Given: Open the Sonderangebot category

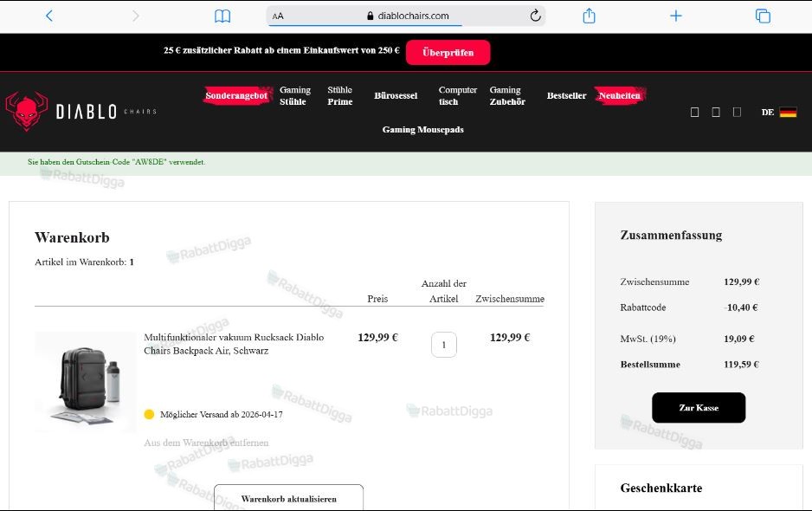Looking at the screenshot, I should click(236, 95).
